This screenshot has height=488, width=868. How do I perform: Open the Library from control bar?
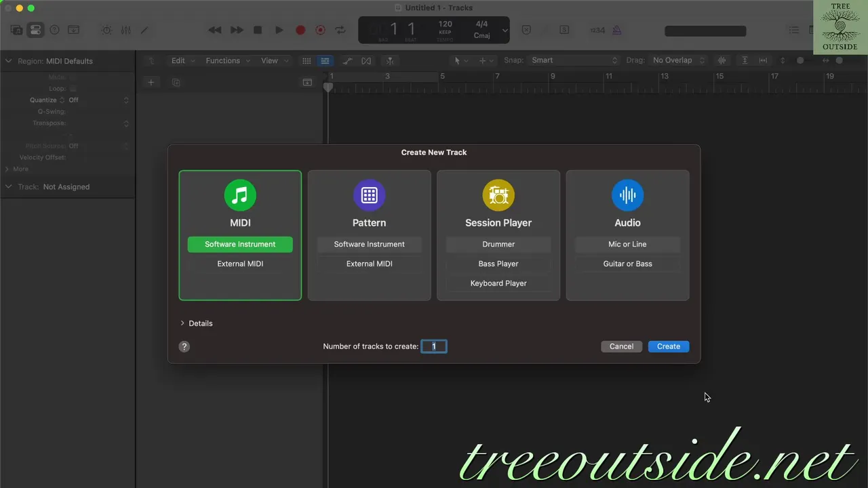pyautogui.click(x=16, y=30)
